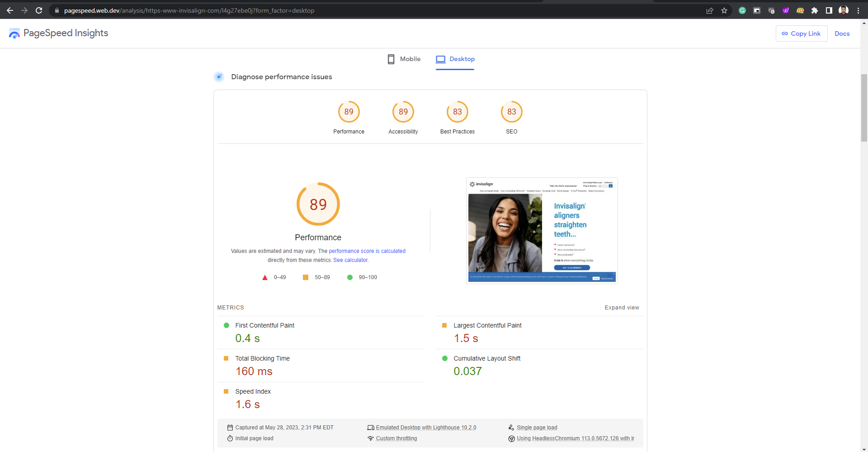Click the Diagnose performance issues icon

[x=219, y=77]
